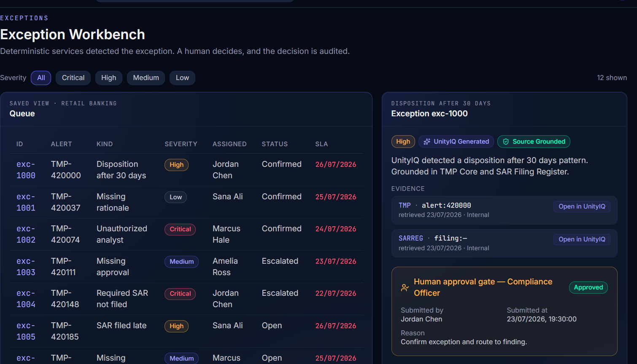Click the SEVERITY column header
This screenshot has width=637, height=364.
click(x=181, y=144)
